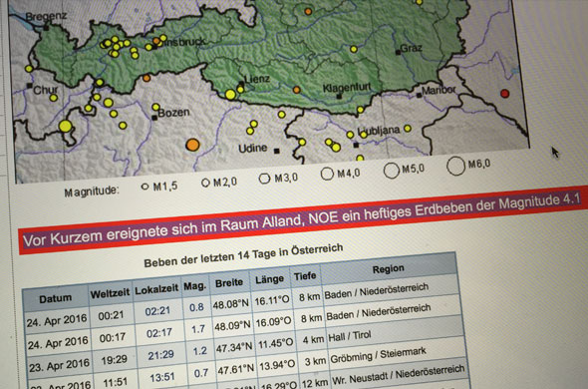The width and height of the screenshot is (588, 389).
Task: Click the yellow marker east of Ljubljana
Action: pos(408,129)
